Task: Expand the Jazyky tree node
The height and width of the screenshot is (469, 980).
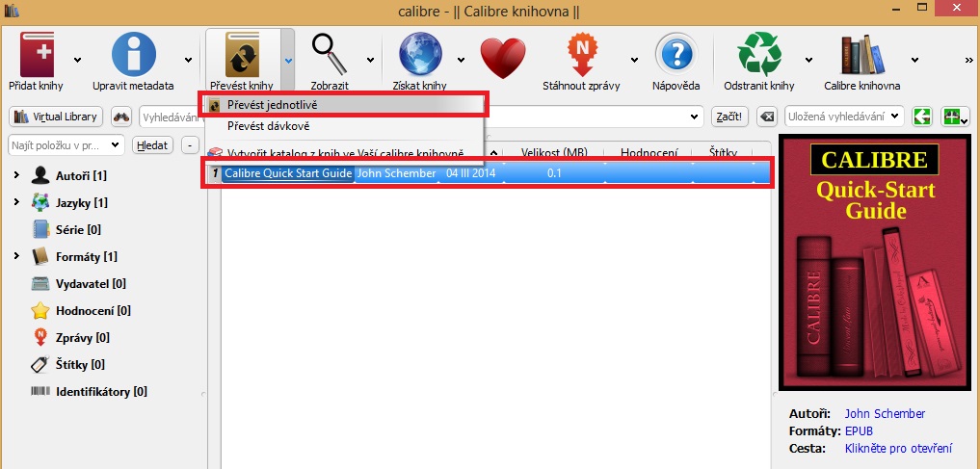Action: pos(17,202)
